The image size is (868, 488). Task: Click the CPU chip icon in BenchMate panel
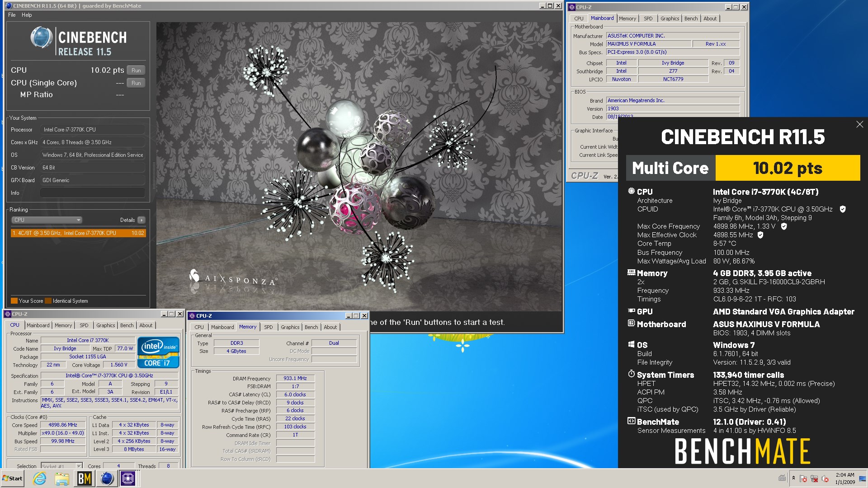pyautogui.click(x=631, y=191)
